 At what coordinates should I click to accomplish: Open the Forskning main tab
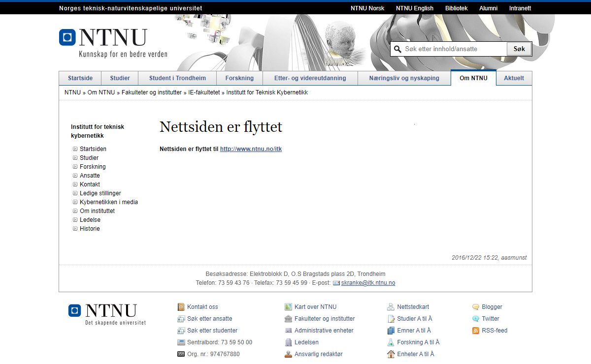[239, 78]
